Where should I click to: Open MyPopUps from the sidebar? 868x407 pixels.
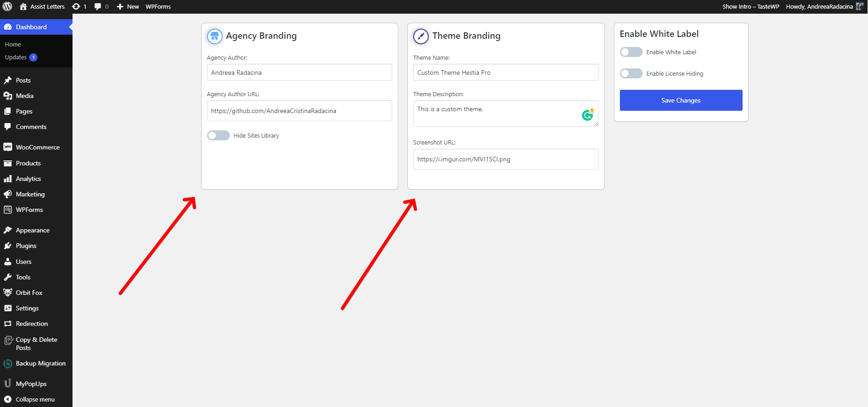click(31, 384)
